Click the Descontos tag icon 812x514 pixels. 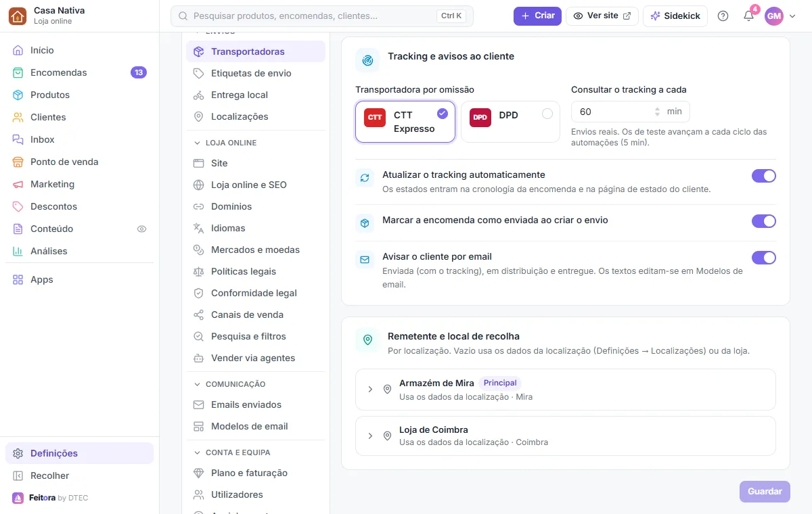click(x=18, y=206)
